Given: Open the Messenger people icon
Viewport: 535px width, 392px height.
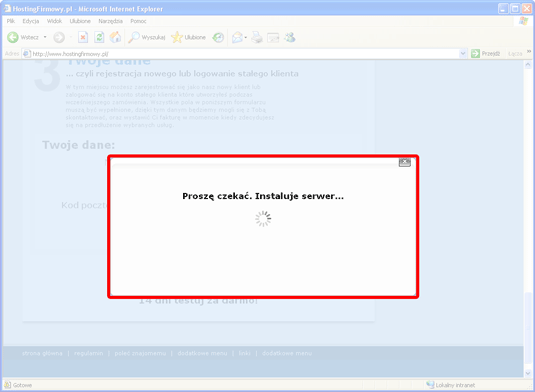Looking at the screenshot, I should tap(290, 37).
